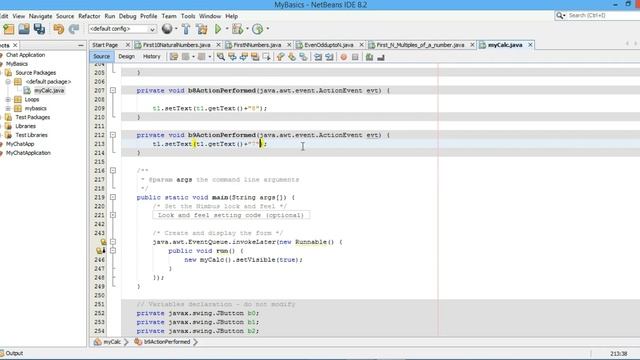Open the Profile Project dropdown arrow
This screenshot has height=360, width=640.
click(268, 29)
